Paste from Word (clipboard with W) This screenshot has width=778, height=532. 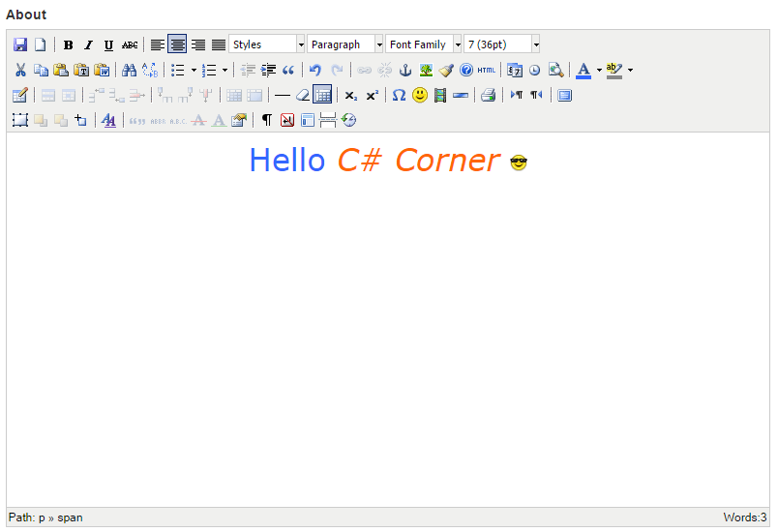pyautogui.click(x=102, y=70)
